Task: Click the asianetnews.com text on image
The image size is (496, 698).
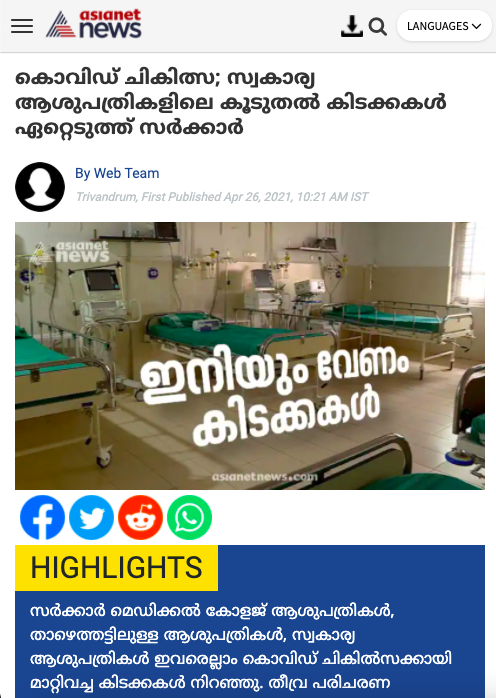Action: (x=264, y=477)
